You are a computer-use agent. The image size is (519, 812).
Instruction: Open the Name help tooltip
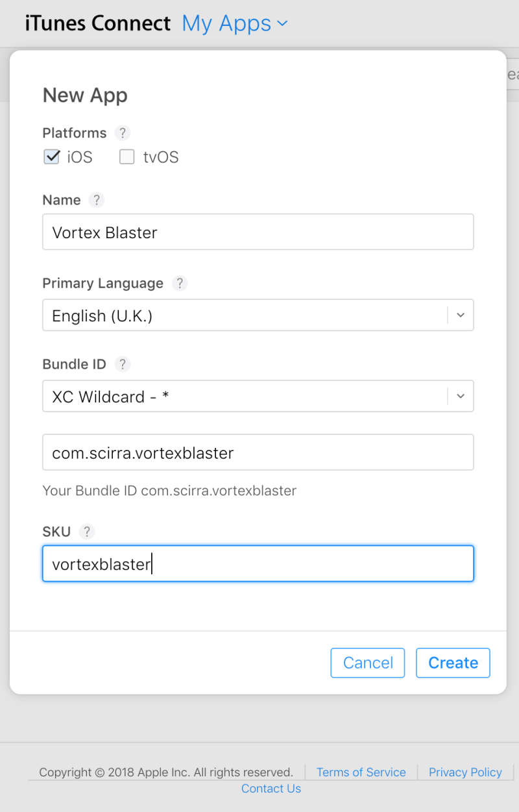(96, 200)
